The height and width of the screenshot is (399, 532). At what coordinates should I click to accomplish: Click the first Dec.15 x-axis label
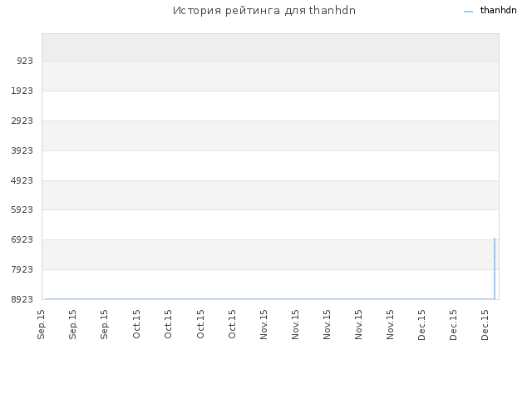[421, 324]
